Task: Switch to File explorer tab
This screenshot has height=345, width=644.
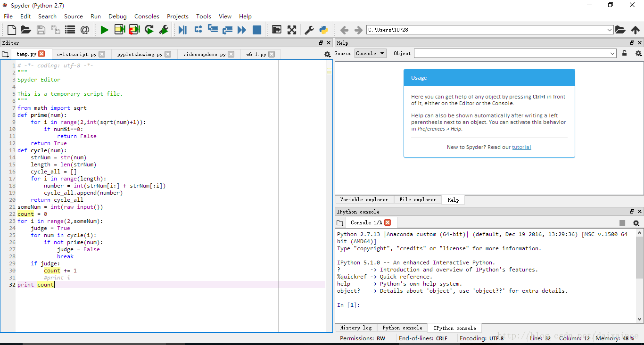Action: point(418,199)
